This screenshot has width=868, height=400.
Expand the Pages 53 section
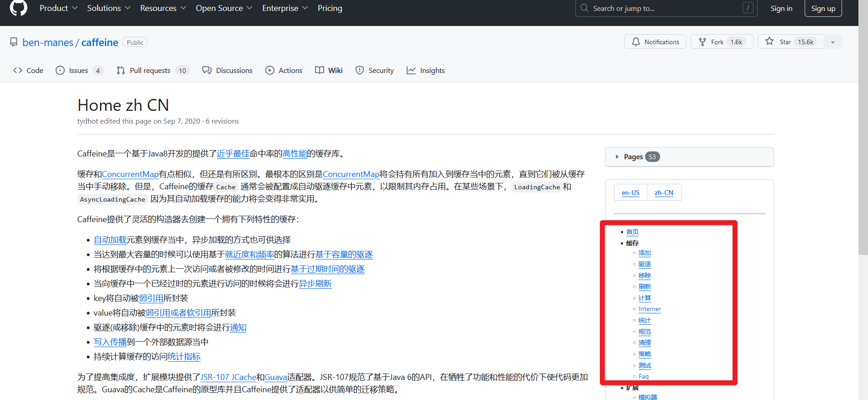point(689,157)
